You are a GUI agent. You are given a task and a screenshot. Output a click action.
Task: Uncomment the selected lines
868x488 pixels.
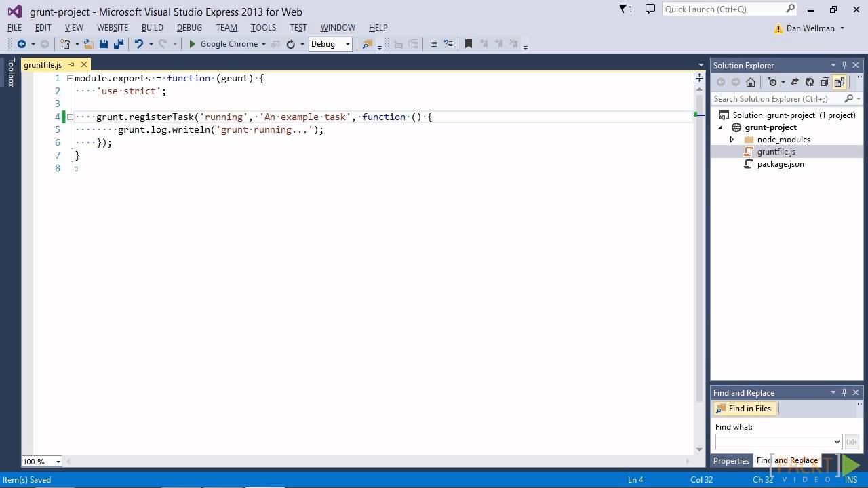[448, 44]
